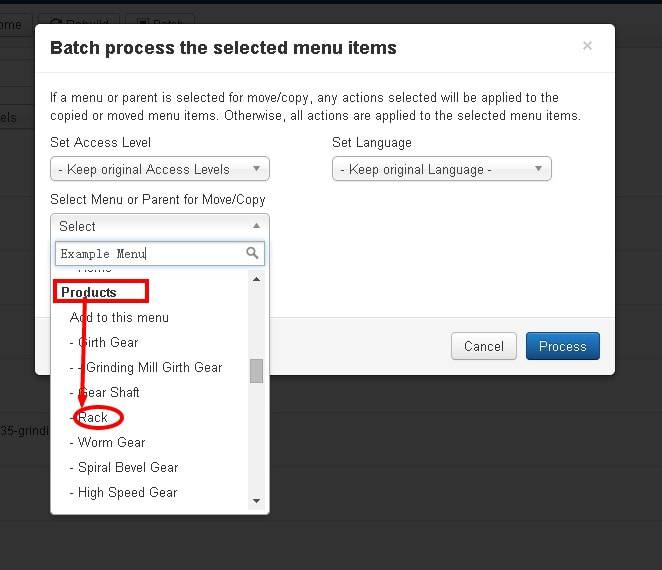Select the High Speed Gear item
Viewport: 662px width, 570px height.
click(x=124, y=492)
